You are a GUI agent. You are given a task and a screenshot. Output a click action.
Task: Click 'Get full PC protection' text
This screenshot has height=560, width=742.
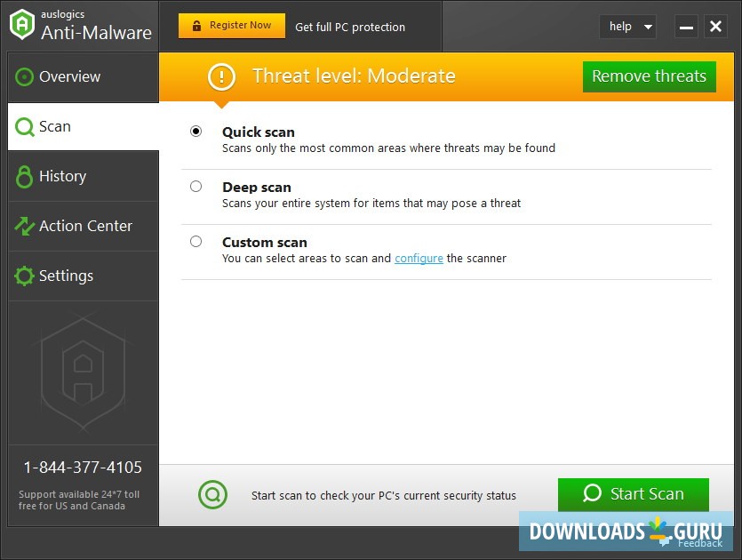tap(350, 28)
